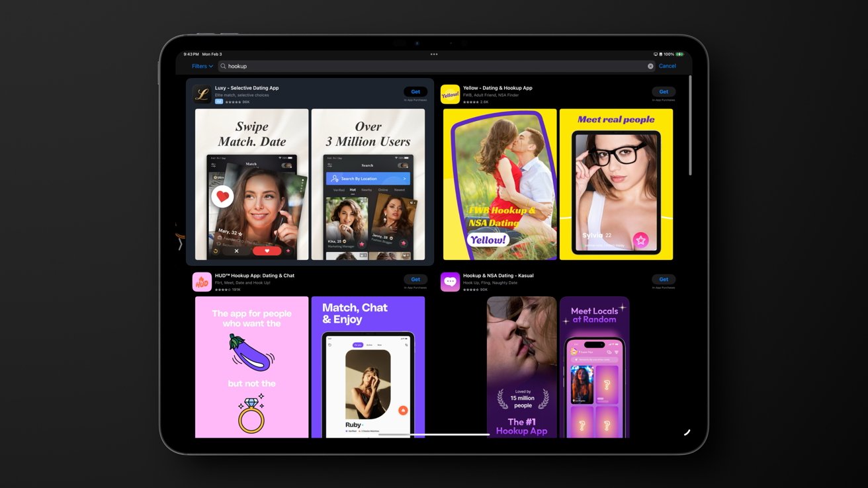This screenshot has width=868, height=488.
Task: Click the "Hook Up, Fling, Naughty Date" subtitle
Action: [x=490, y=283]
